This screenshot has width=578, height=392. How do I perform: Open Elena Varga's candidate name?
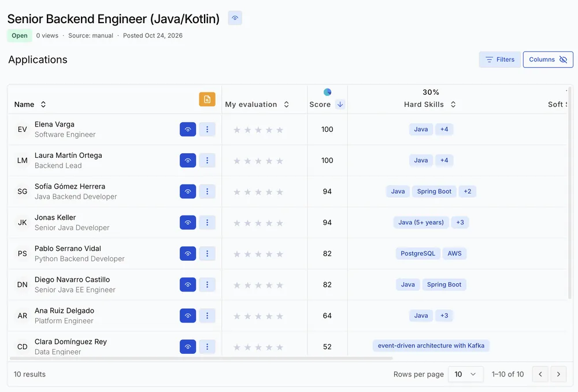click(x=54, y=124)
